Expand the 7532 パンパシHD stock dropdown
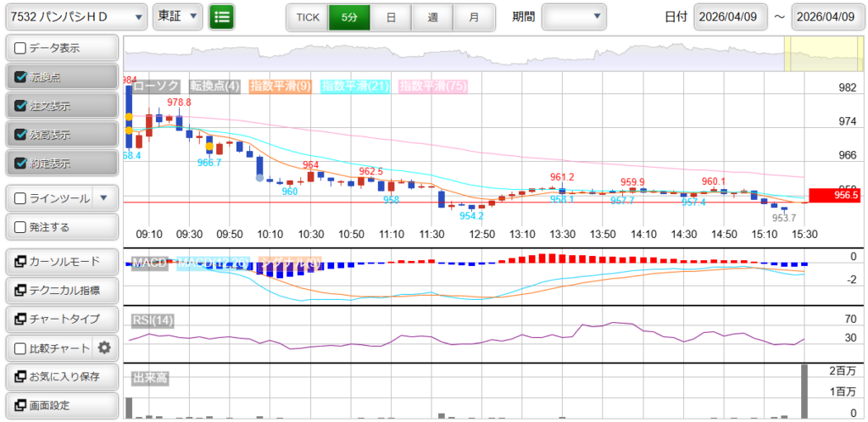 pos(76,16)
